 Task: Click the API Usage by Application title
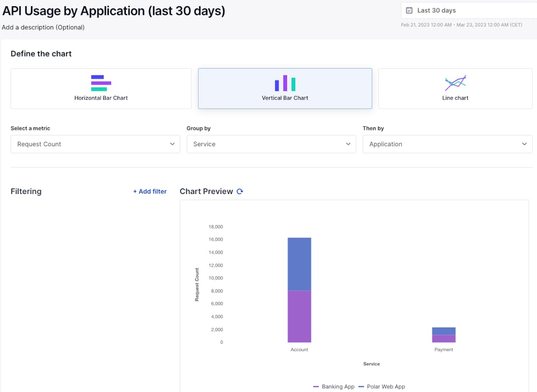pos(114,10)
